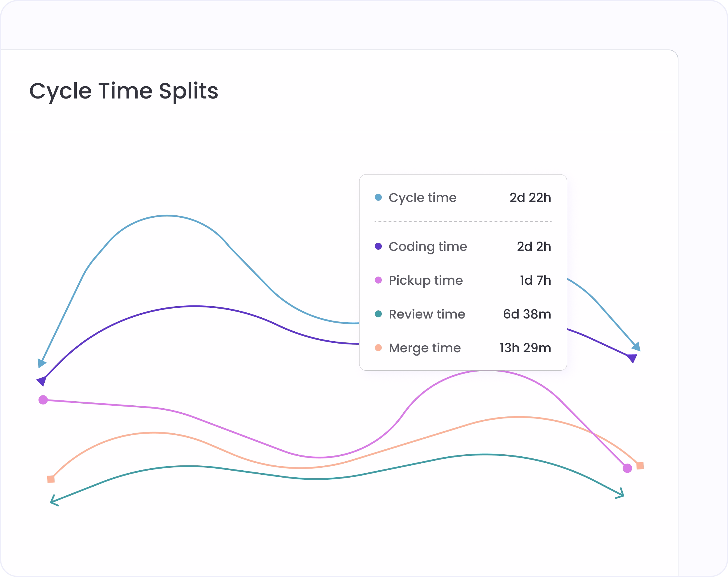
Task: Click the dark purple triangle arrowhead at right
Action: pyautogui.click(x=632, y=358)
